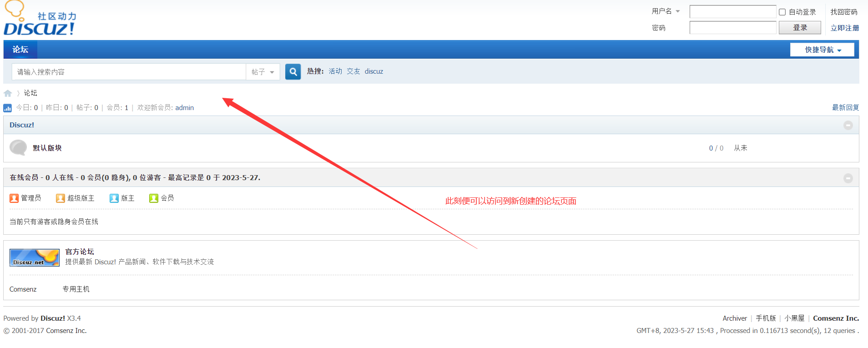868x348 pixels.
Task: Open the 快捷导航 dropdown
Action: coord(822,50)
